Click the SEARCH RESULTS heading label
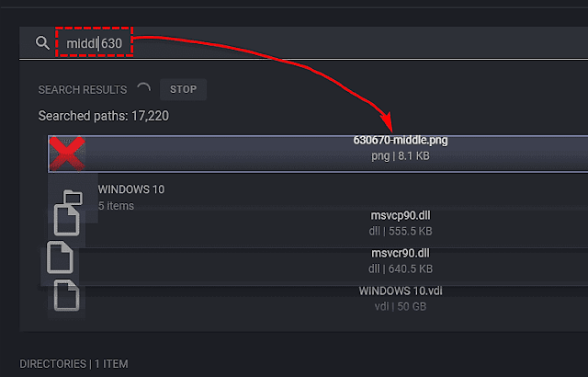588x377 pixels. pos(82,90)
